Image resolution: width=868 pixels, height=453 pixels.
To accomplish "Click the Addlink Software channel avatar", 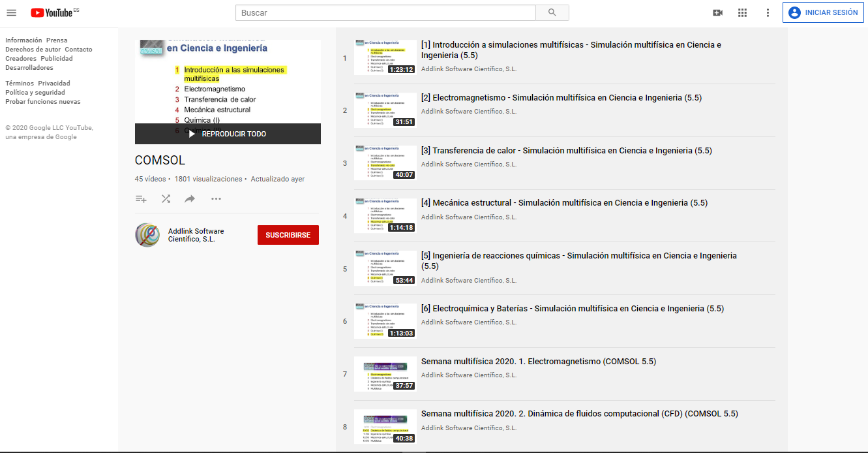I will click(x=147, y=235).
